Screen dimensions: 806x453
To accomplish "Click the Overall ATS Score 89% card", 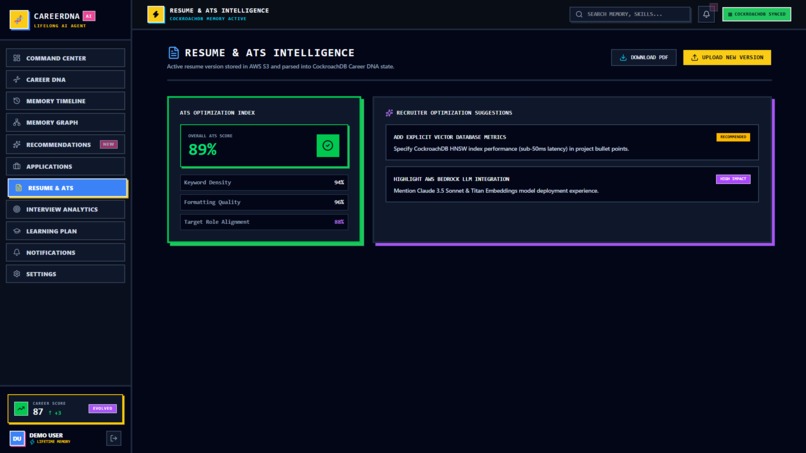I will [265, 146].
